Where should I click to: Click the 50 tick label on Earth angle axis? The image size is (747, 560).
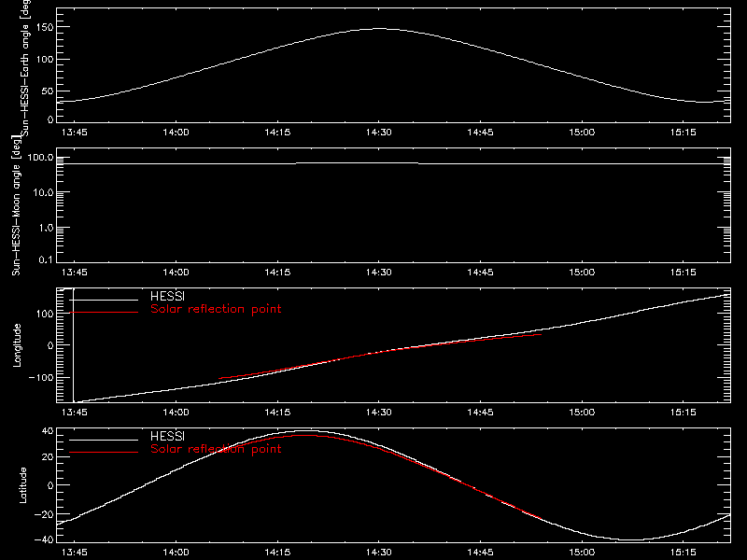(x=48, y=91)
